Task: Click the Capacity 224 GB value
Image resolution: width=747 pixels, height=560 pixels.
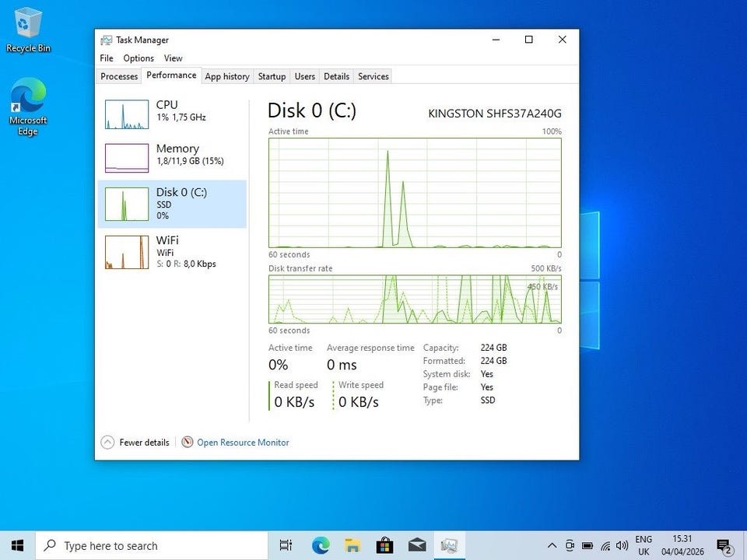Action: tap(493, 348)
